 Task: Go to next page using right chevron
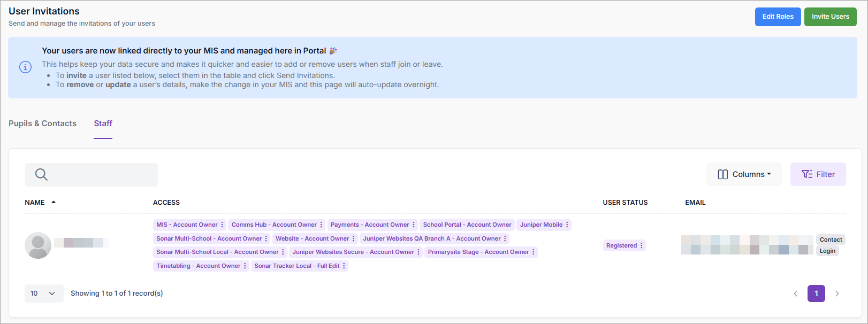[x=837, y=294]
